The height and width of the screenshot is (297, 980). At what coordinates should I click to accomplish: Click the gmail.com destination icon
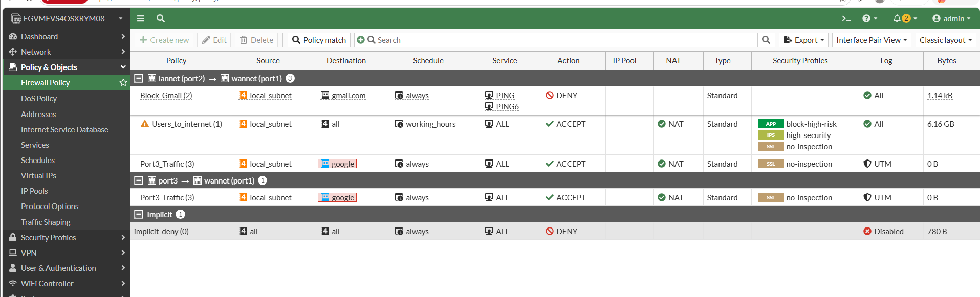click(325, 95)
